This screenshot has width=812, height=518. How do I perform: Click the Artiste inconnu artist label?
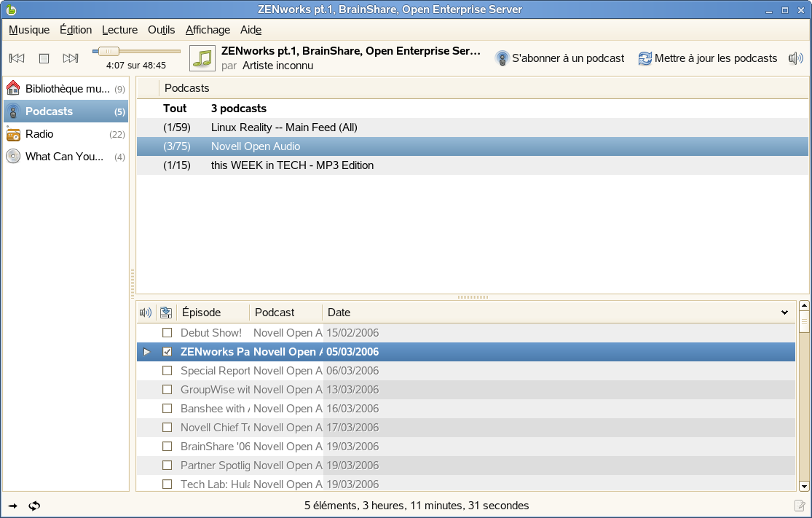tap(277, 66)
